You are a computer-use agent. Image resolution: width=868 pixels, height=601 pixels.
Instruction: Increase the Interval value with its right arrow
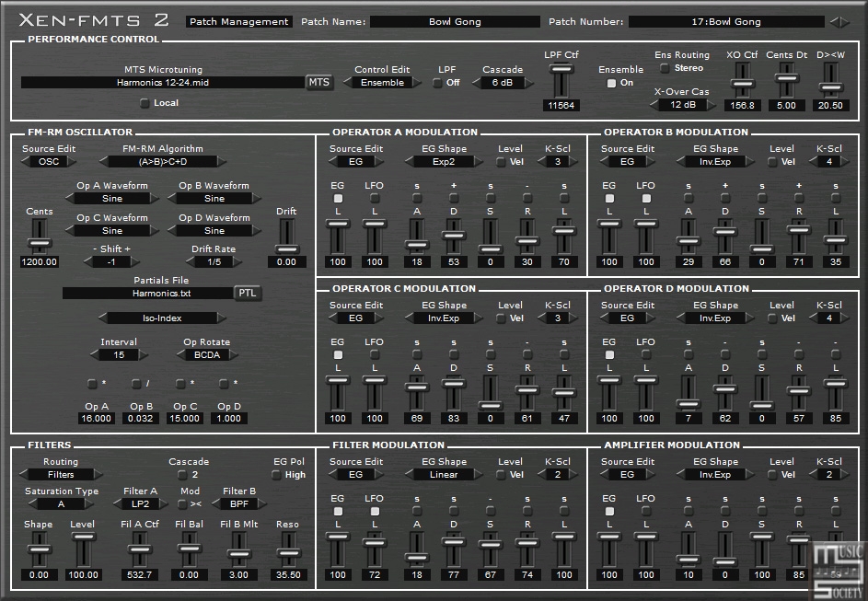(143, 354)
